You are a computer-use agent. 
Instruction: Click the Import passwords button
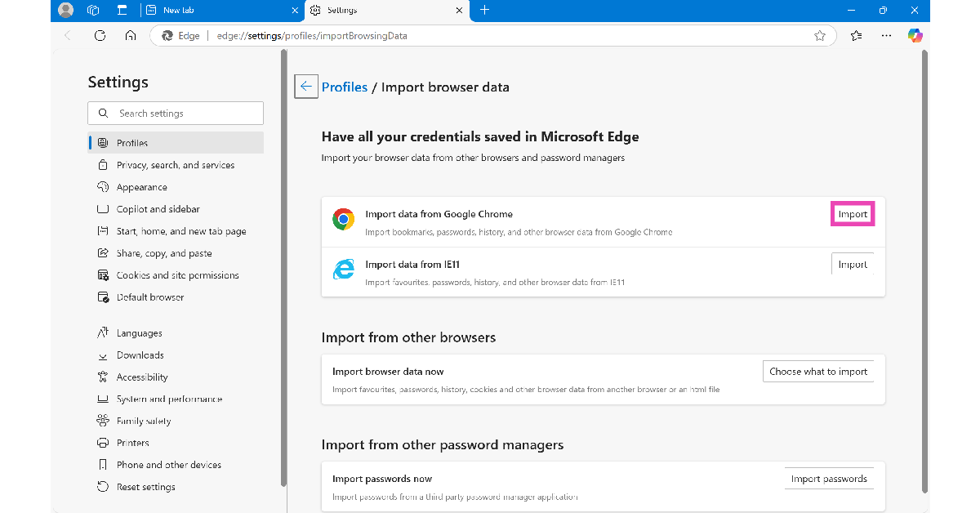pyautogui.click(x=829, y=479)
